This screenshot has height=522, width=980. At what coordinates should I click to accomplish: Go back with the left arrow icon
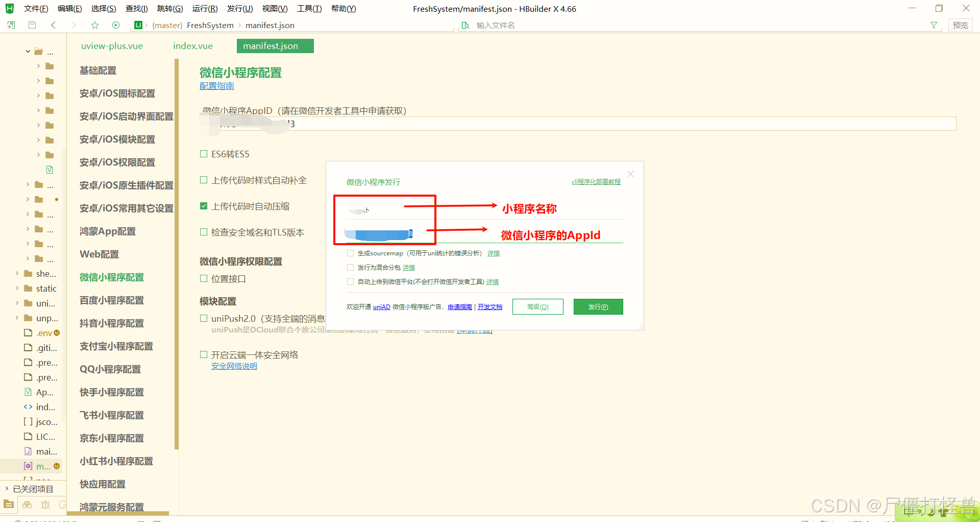click(53, 25)
